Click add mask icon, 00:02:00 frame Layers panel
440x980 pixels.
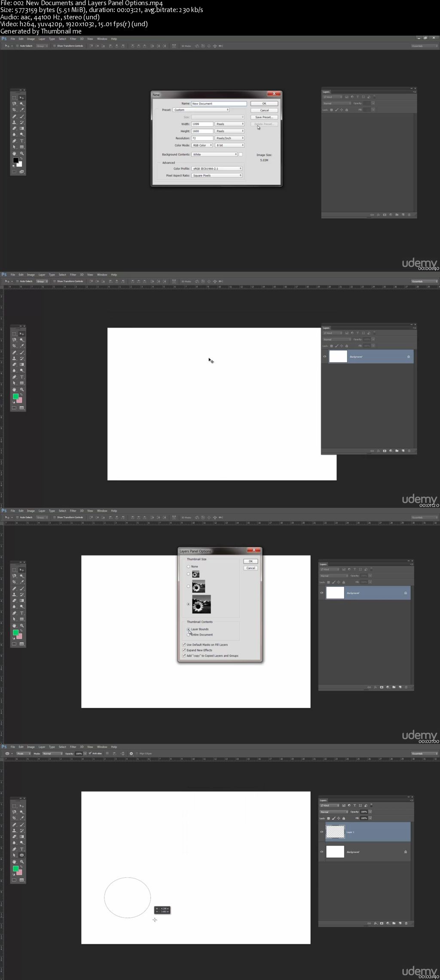click(x=381, y=687)
